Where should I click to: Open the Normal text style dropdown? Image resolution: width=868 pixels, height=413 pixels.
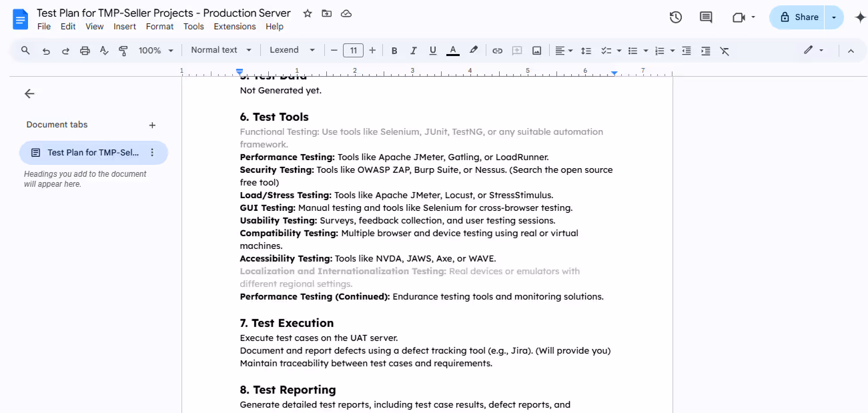(x=222, y=50)
